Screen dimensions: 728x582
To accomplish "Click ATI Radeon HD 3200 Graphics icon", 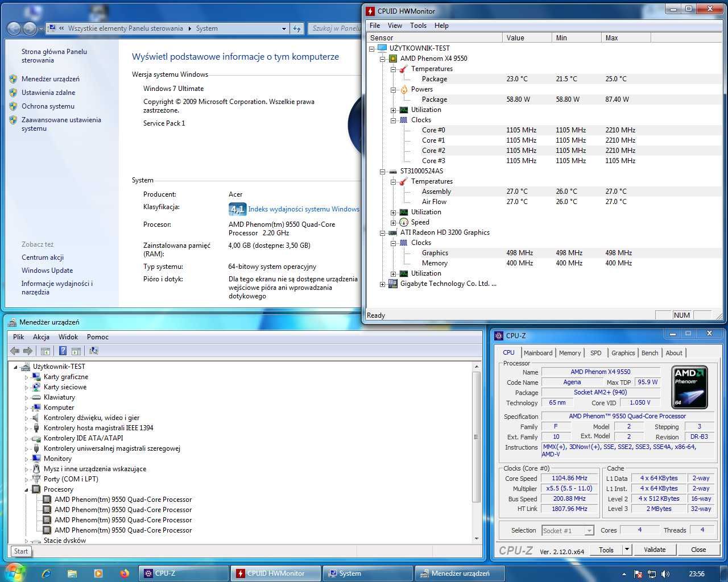I will click(392, 232).
